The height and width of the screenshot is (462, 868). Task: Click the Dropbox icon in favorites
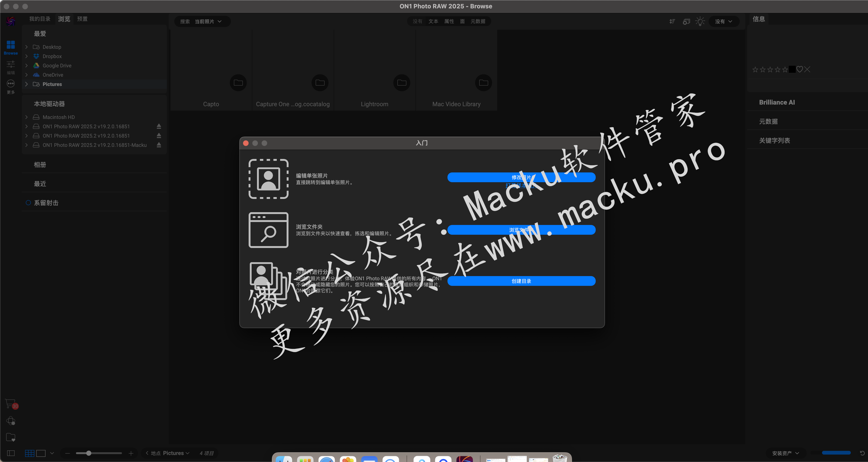(36, 56)
